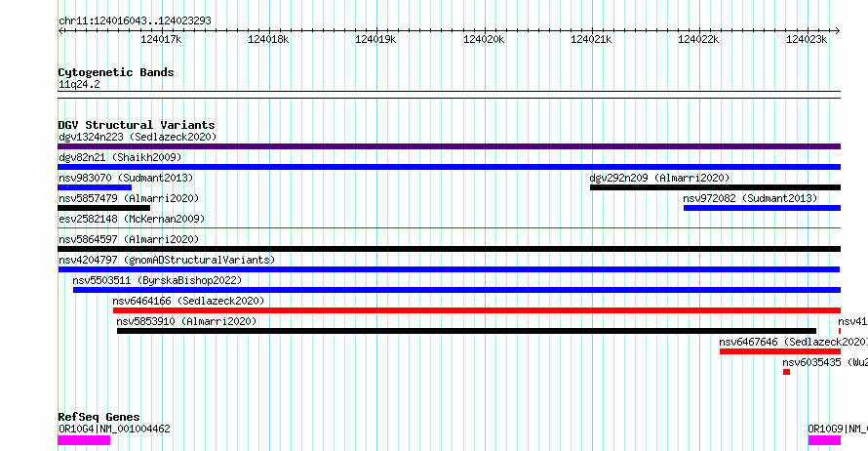The height and width of the screenshot is (451, 868).
Task: Click 124019k ruler tick label
Action: pyautogui.click(x=375, y=39)
